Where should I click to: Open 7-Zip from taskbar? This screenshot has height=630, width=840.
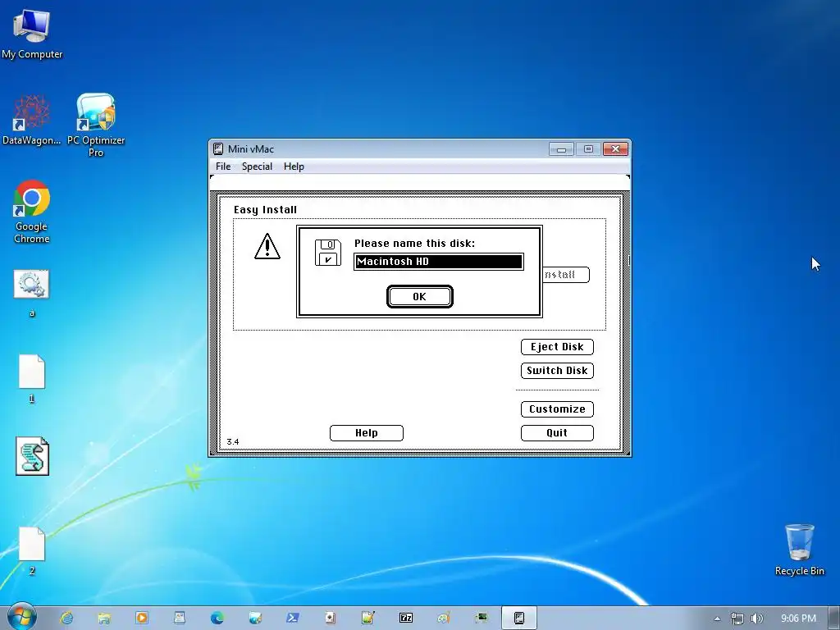point(406,618)
